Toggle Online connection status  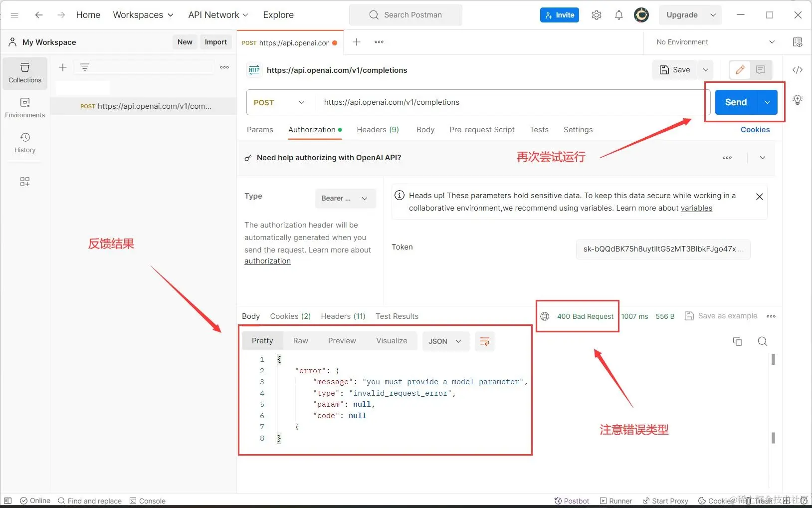(x=35, y=501)
